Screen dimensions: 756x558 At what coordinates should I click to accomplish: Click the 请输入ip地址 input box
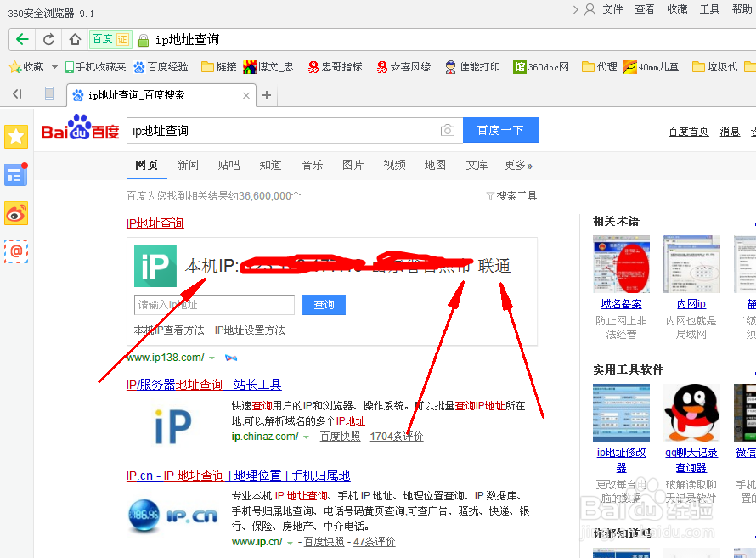tap(215, 305)
